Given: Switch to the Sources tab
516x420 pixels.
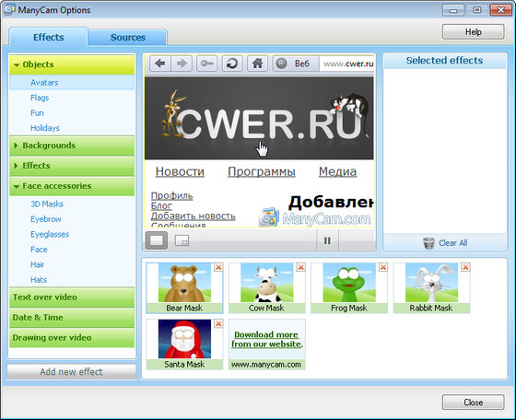Looking at the screenshot, I should pos(128,37).
